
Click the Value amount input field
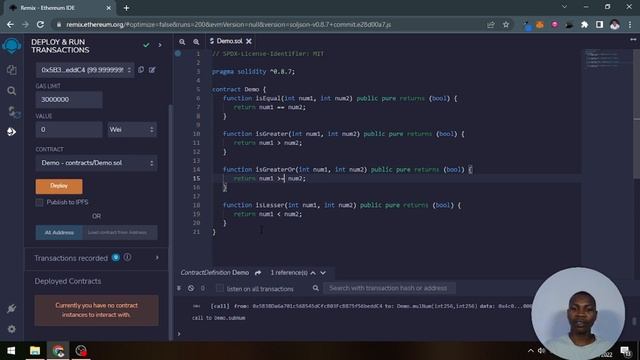pos(69,129)
